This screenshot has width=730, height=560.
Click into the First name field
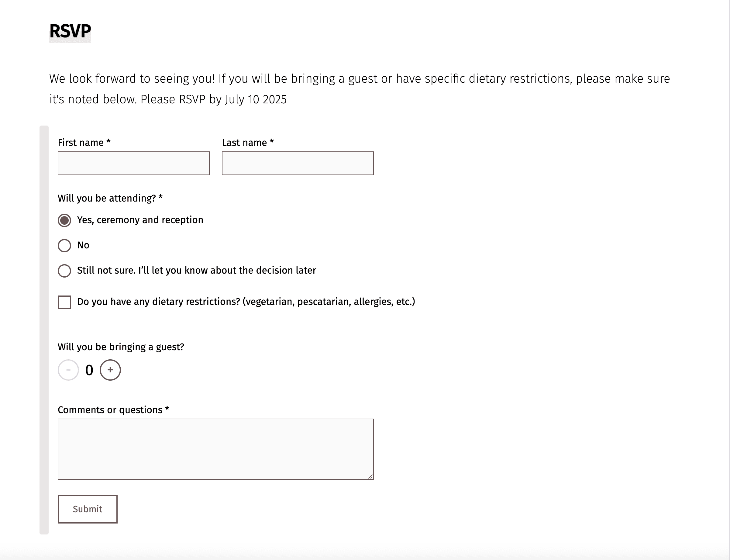134,163
